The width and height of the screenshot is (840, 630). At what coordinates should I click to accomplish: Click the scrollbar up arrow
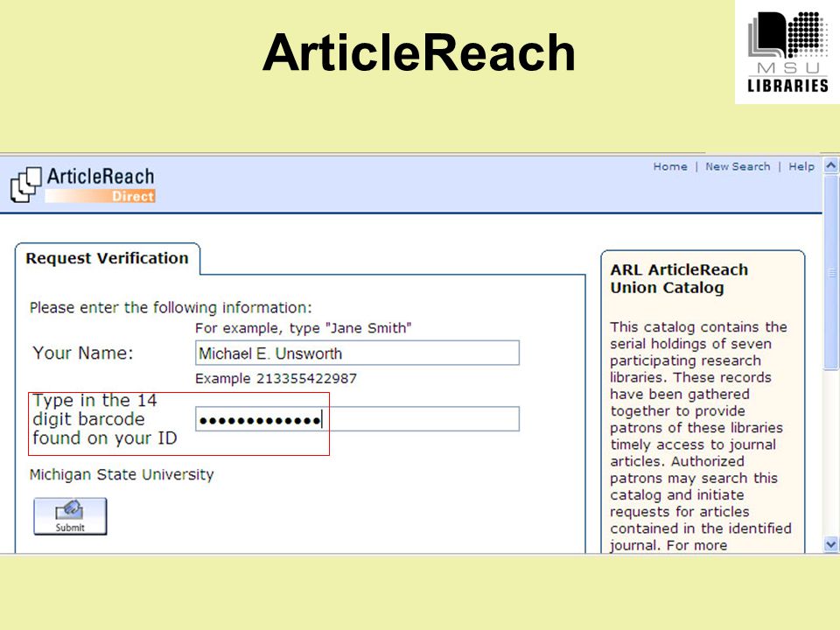coord(831,165)
